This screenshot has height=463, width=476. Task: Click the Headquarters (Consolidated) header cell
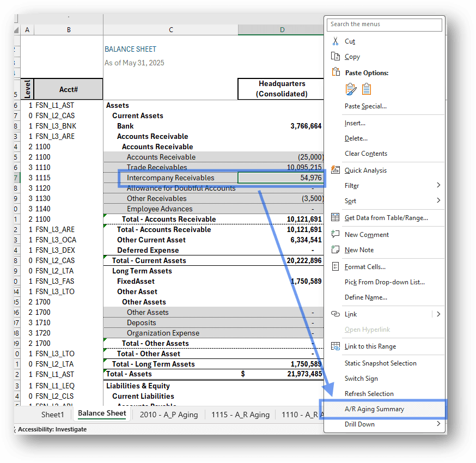coord(281,89)
